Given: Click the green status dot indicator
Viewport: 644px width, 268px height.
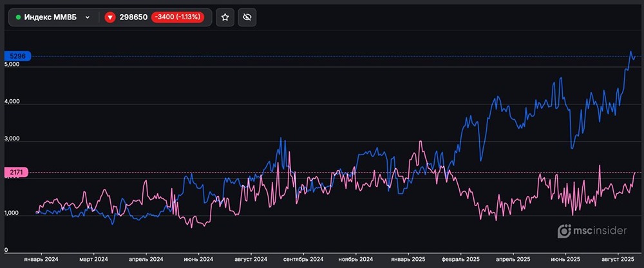Looking at the screenshot, I should pyautogui.click(x=18, y=17).
